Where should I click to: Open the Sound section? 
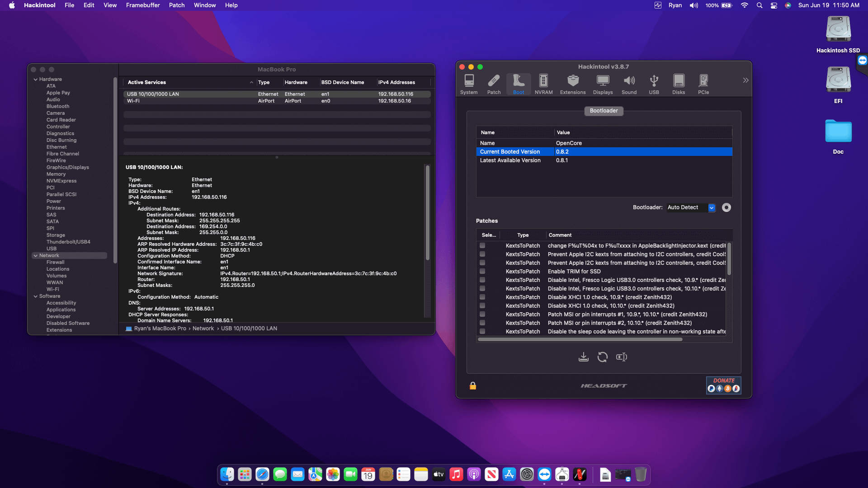(x=629, y=84)
